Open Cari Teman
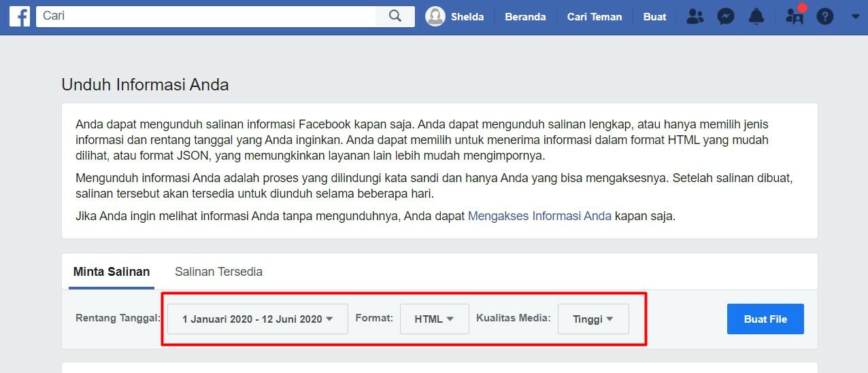This screenshot has height=373, width=868. [595, 17]
